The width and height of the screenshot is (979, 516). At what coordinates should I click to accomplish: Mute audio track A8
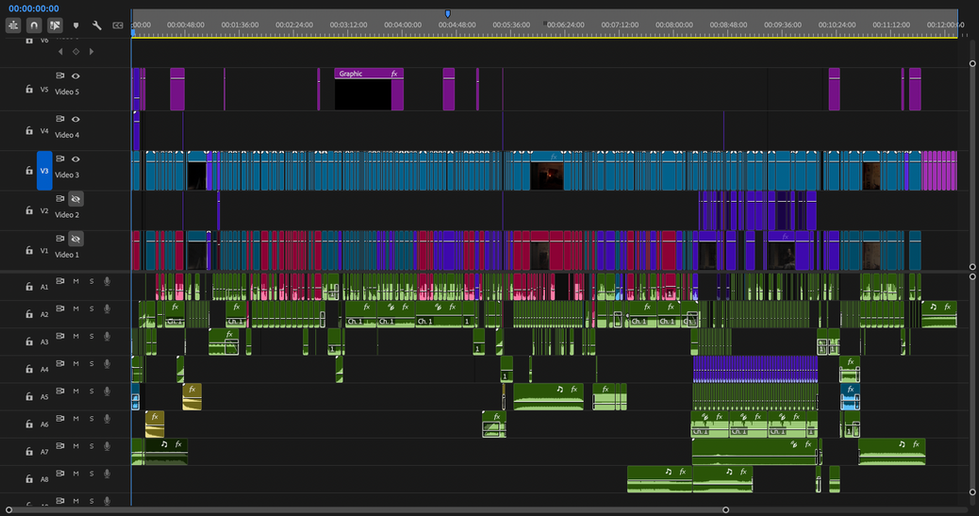76,474
